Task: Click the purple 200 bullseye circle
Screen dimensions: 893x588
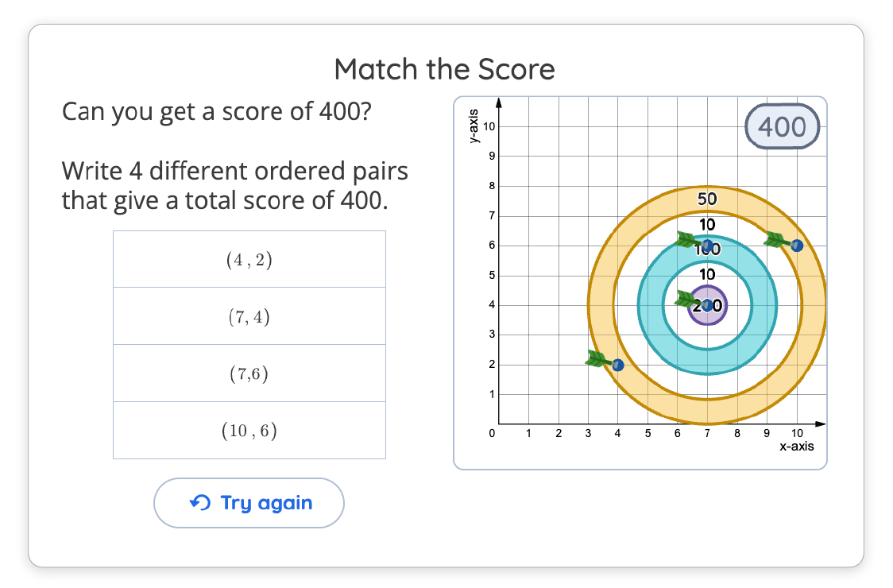Action: click(x=707, y=306)
